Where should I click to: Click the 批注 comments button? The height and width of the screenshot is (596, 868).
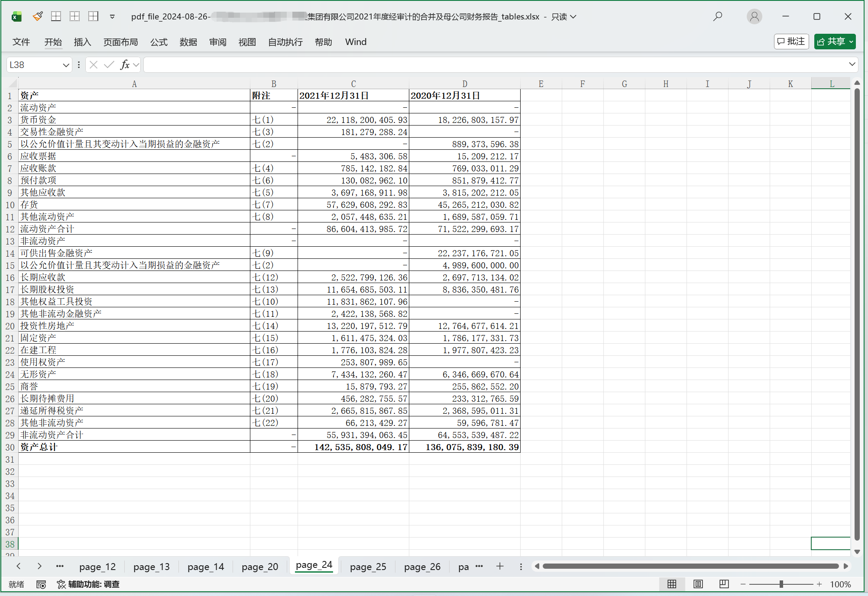(791, 42)
